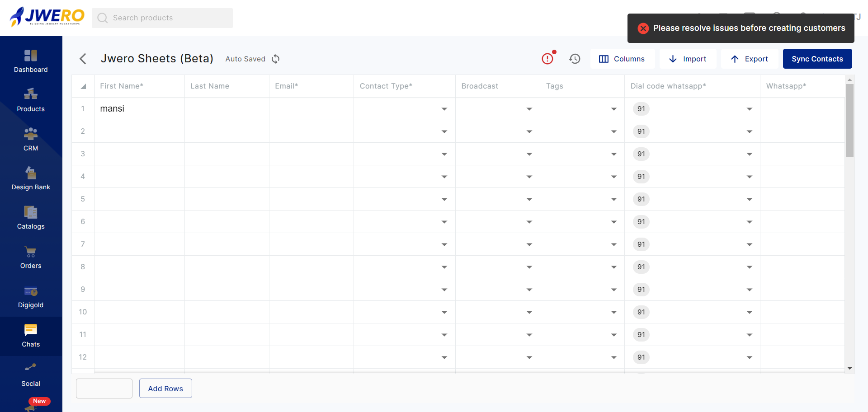The height and width of the screenshot is (412, 868).
Task: Go back using the left chevron arrow
Action: tap(83, 59)
